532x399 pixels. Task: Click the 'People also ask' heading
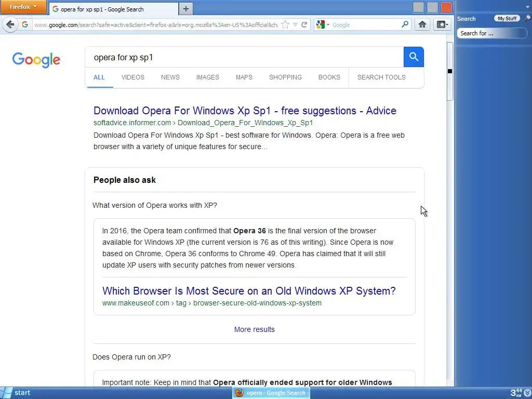pyautogui.click(x=125, y=180)
